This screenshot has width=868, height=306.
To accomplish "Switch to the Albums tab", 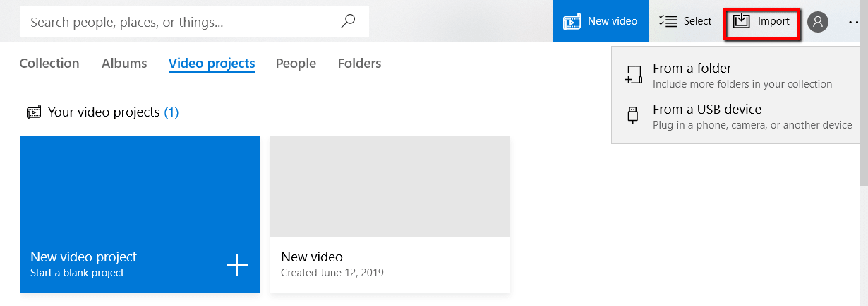I will [x=124, y=64].
